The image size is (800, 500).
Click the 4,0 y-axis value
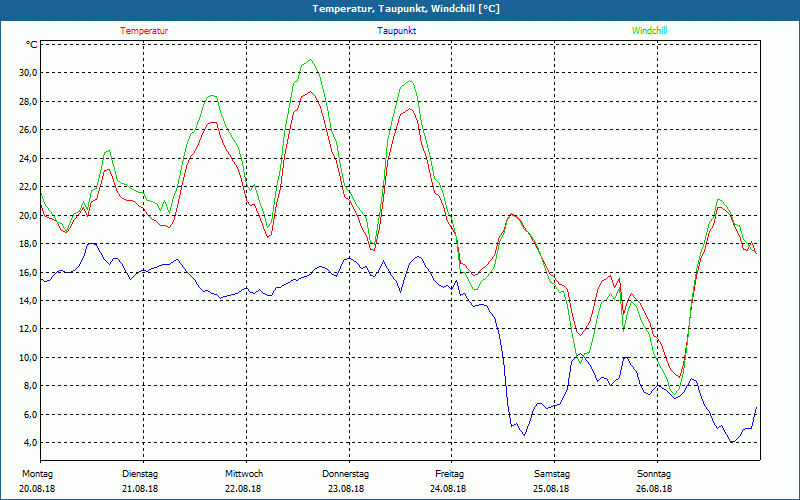coord(30,442)
